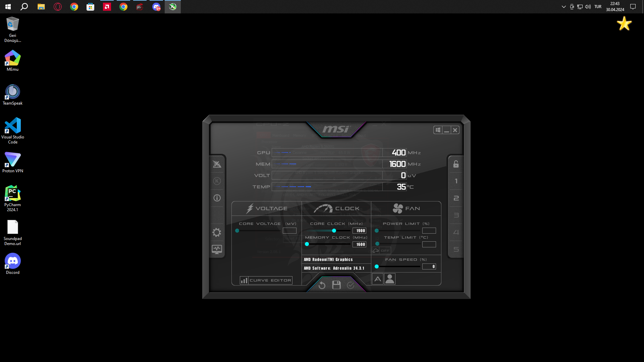644x362 pixels.
Task: Select MSI Afterburner taskbar icon
Action: (173, 7)
